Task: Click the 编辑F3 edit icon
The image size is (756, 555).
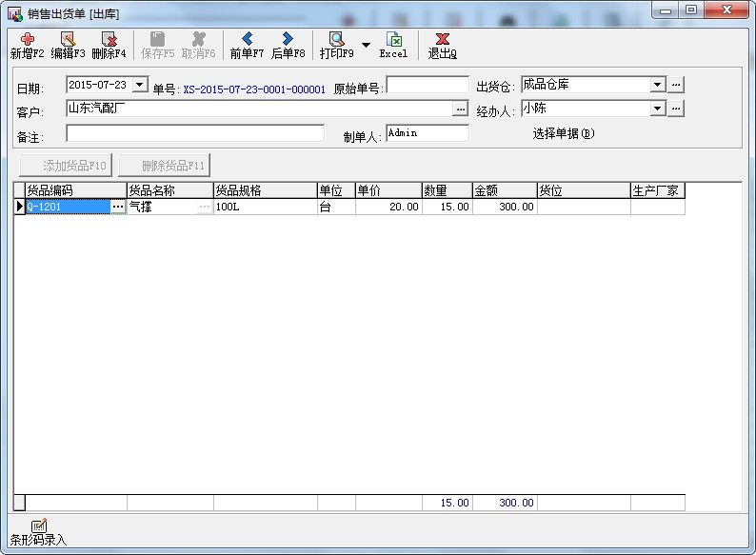Action: click(x=68, y=40)
